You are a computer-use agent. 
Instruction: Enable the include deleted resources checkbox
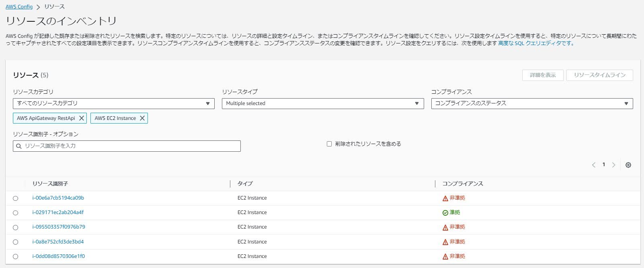[329, 144]
